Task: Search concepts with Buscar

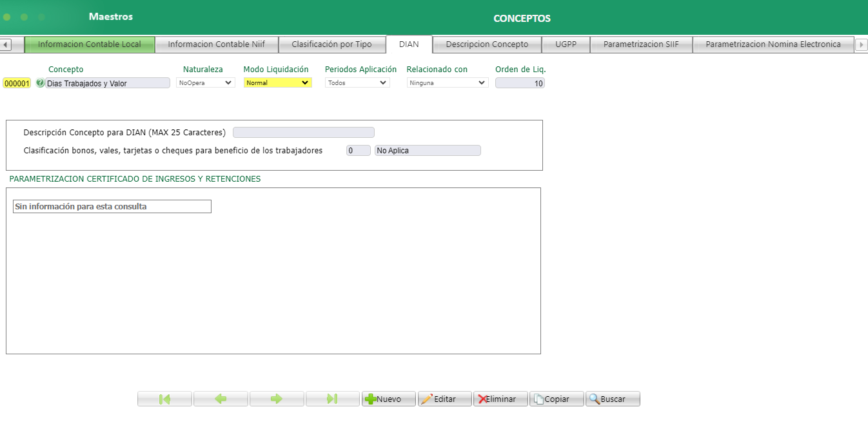Action: 613,399
